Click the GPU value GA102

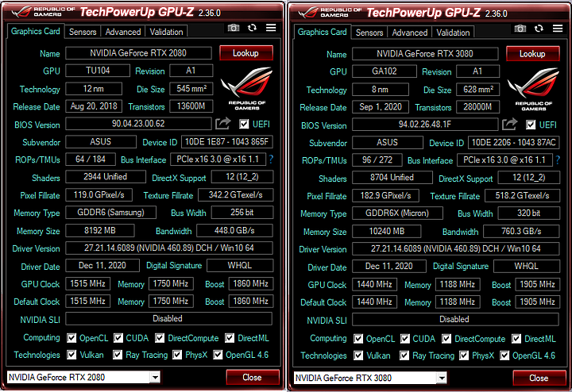385,71
